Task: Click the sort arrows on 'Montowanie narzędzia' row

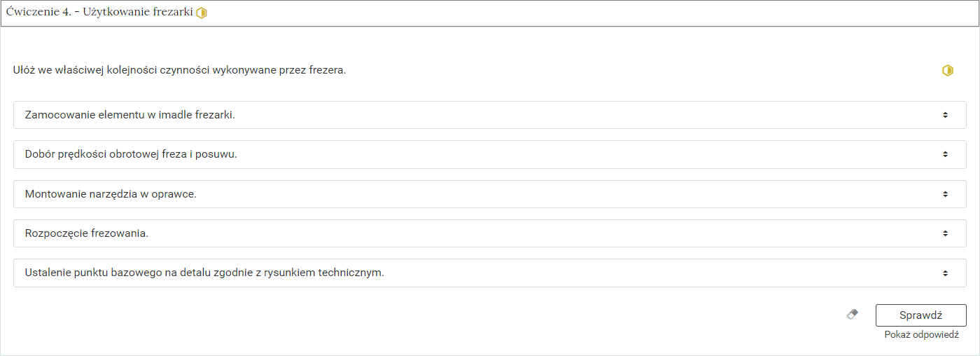Action: coord(945,194)
